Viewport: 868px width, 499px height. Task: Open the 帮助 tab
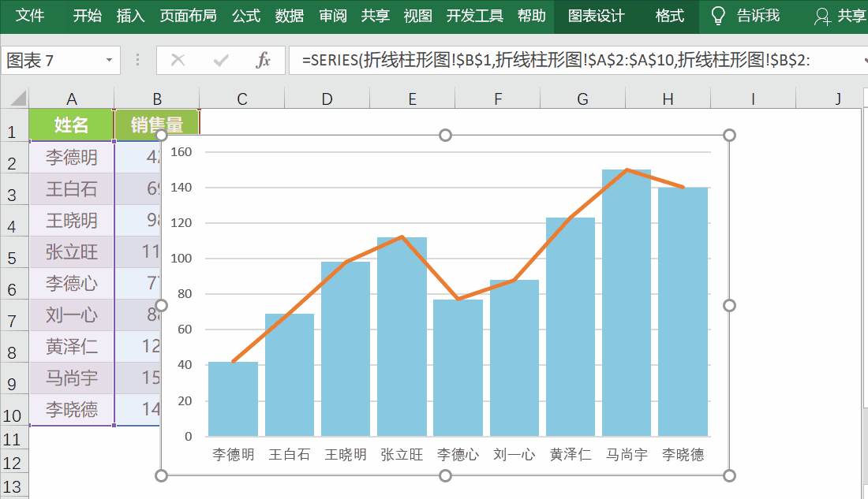tap(532, 16)
